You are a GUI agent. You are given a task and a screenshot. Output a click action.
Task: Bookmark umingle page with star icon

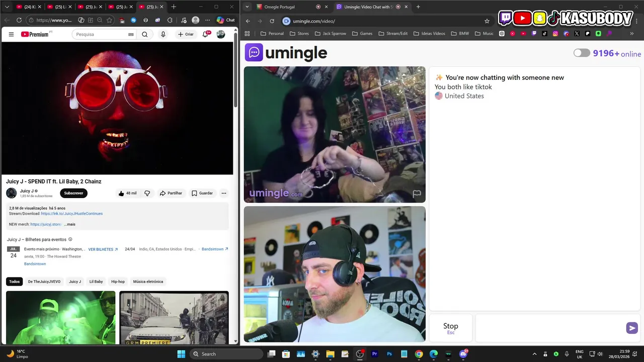(487, 21)
